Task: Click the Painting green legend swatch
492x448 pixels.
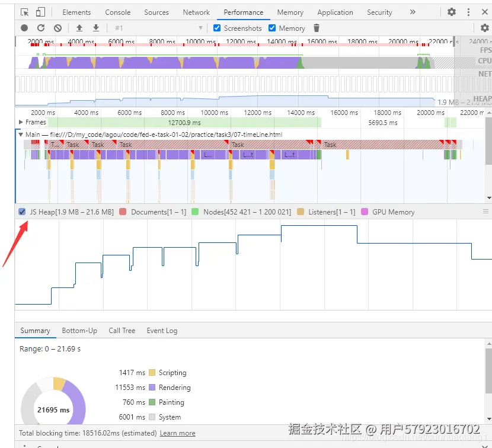Action: [152, 402]
